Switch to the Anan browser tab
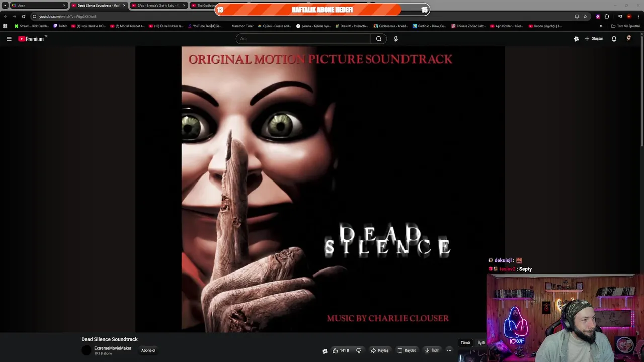The width and height of the screenshot is (644, 362). pyautogui.click(x=39, y=5)
